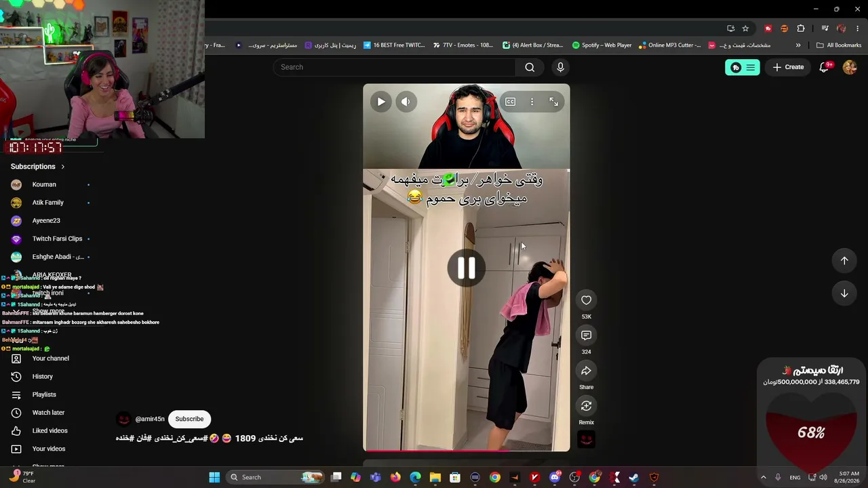The image size is (868, 488).
Task: Open the weather widget showing 79°F Clear
Action: [x=21, y=477]
